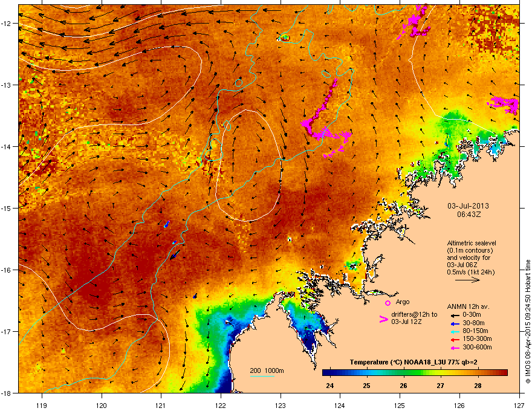Click the longitude axis label 122

221,405
